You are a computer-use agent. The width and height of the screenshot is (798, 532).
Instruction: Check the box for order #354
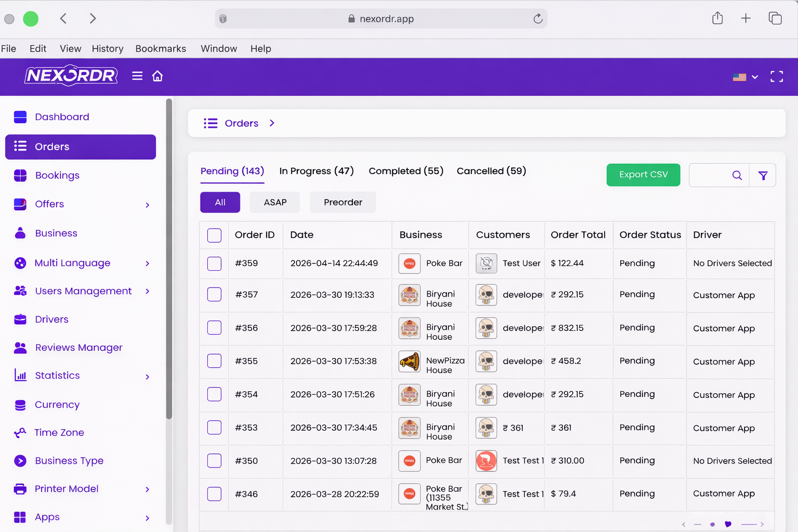point(214,394)
